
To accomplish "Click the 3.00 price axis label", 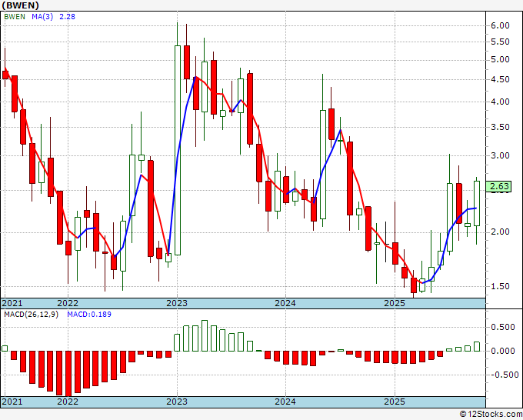I will point(500,155).
